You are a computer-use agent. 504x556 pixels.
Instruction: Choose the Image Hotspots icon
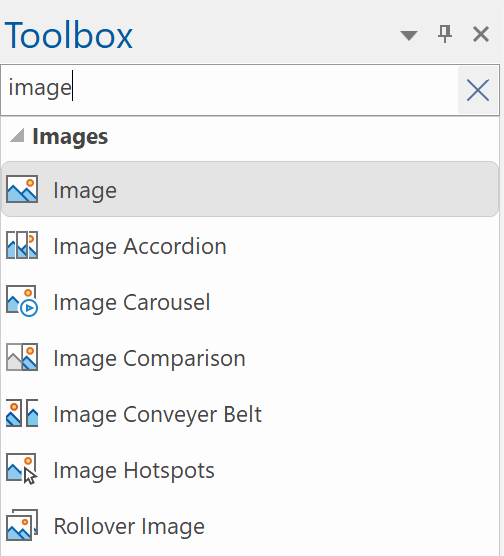tap(22, 469)
